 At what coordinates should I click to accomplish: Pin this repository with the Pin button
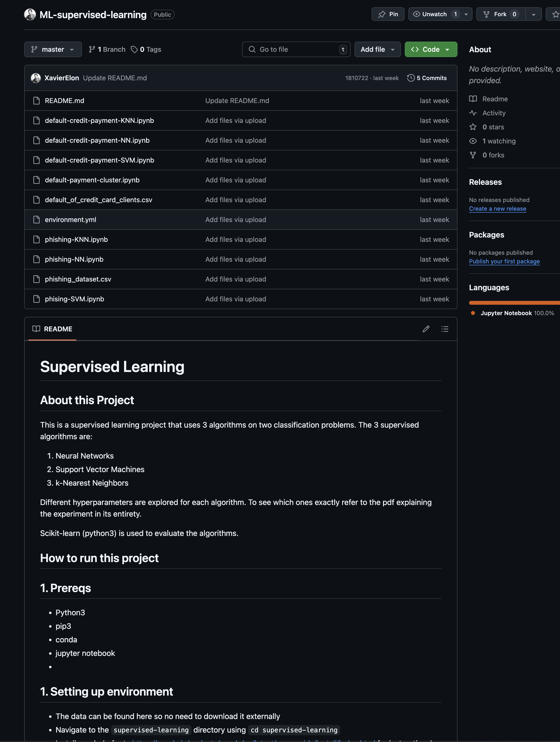coord(388,14)
